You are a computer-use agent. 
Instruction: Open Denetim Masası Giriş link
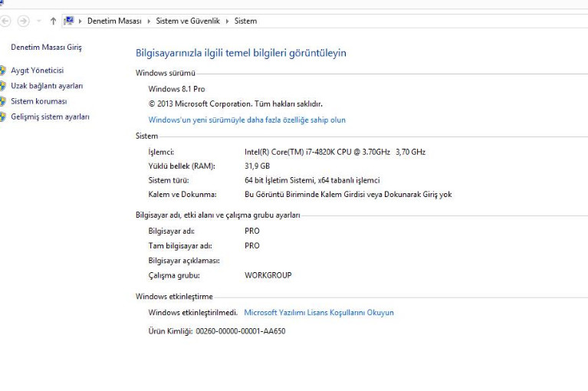tap(46, 48)
